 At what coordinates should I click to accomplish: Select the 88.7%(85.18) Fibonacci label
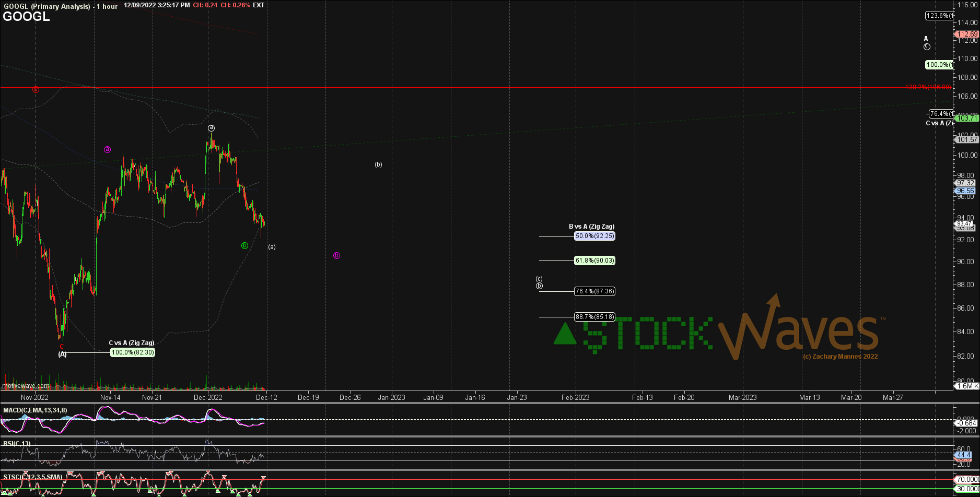[594, 317]
